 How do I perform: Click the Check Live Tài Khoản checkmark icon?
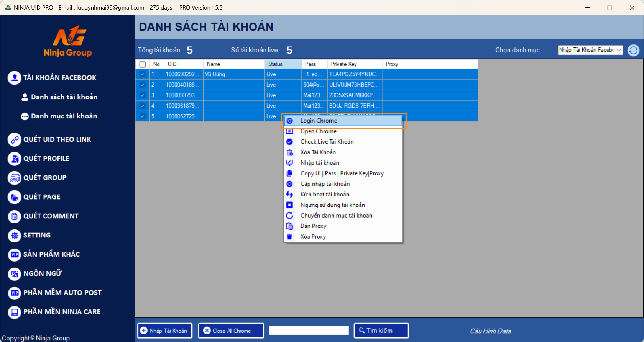pyautogui.click(x=290, y=142)
